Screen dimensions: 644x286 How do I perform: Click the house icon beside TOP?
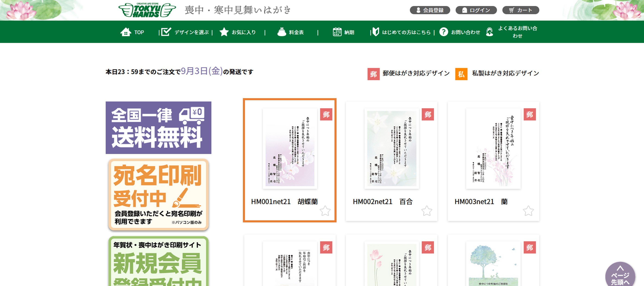pyautogui.click(x=125, y=32)
